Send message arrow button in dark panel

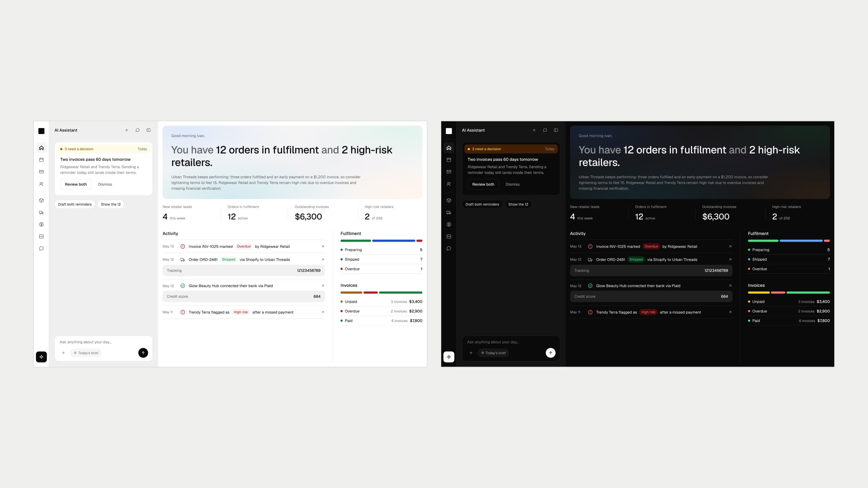[x=551, y=353]
